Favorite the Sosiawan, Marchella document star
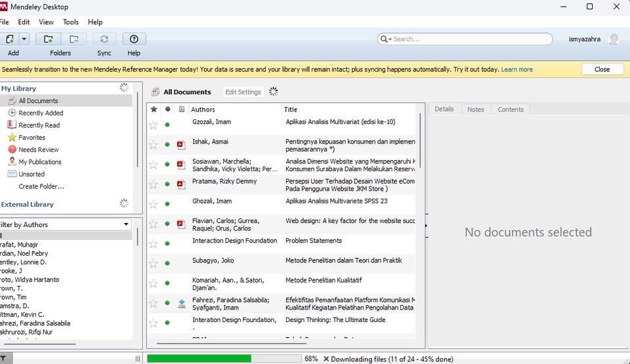 pos(153,165)
